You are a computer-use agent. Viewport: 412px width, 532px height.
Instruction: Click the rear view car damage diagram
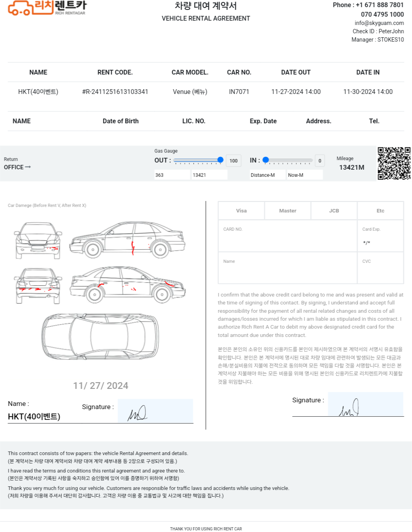pos(38,286)
